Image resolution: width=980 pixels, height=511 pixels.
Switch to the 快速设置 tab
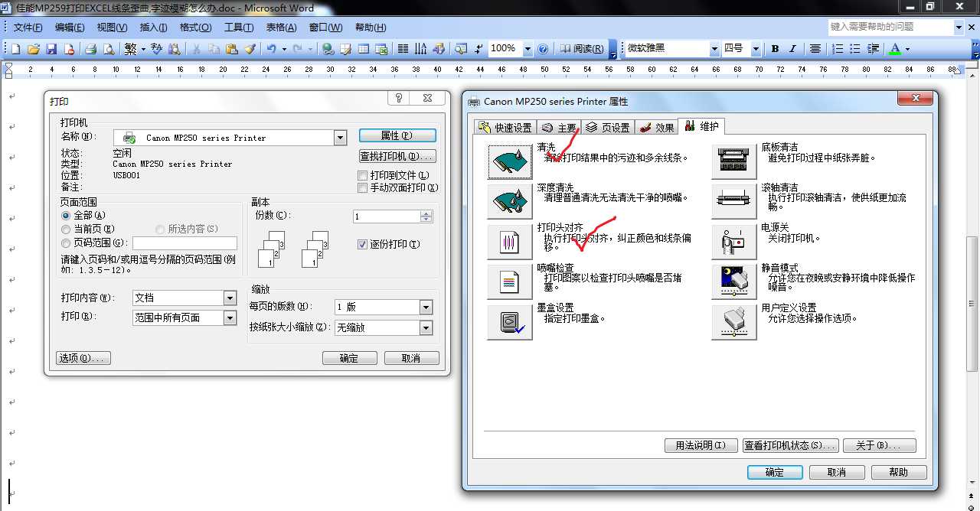pyautogui.click(x=505, y=128)
